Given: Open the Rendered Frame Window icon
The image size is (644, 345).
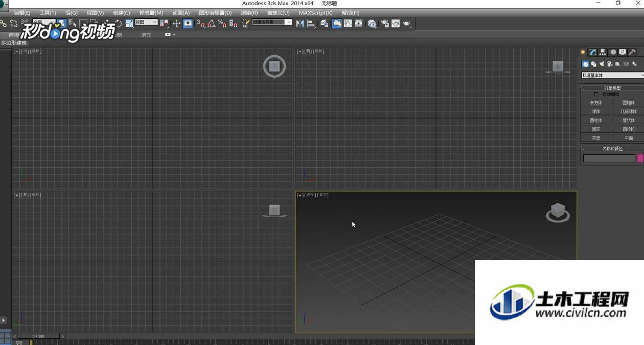Looking at the screenshot, I should pyautogui.click(x=396, y=23).
